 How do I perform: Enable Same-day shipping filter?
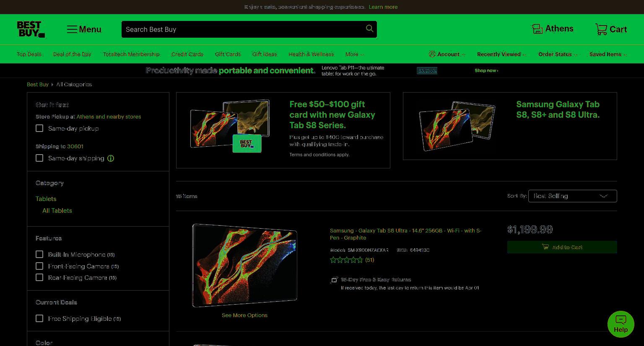point(39,158)
